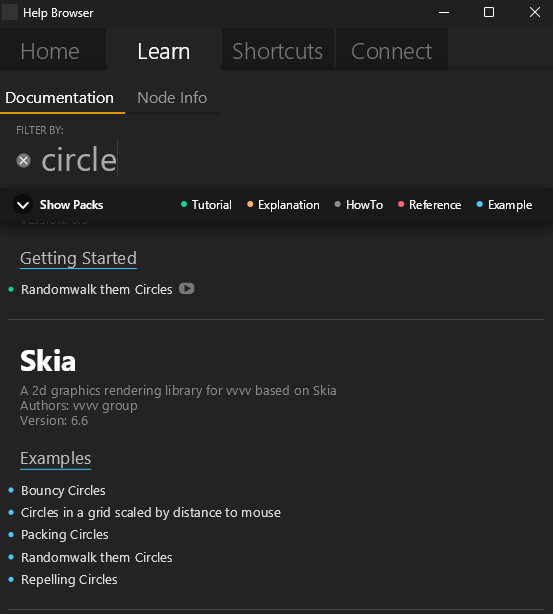Open the Repelling Circles example
The height and width of the screenshot is (614, 553).
(69, 580)
